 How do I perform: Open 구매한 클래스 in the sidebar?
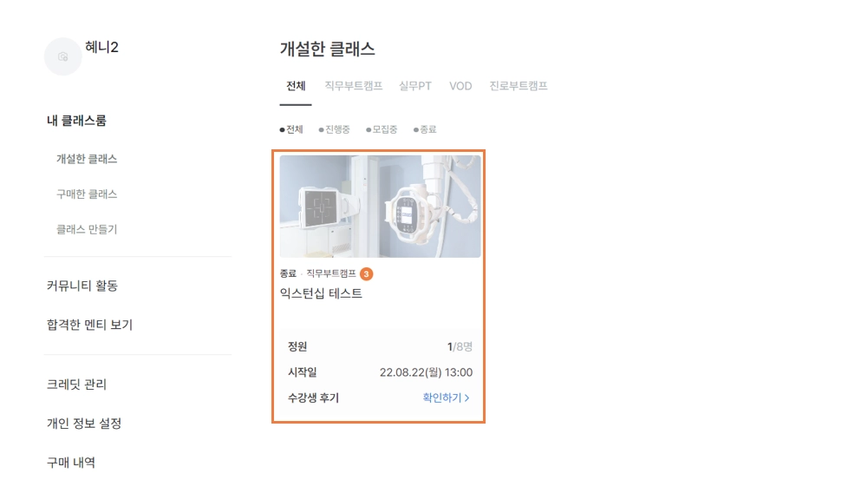tap(87, 194)
